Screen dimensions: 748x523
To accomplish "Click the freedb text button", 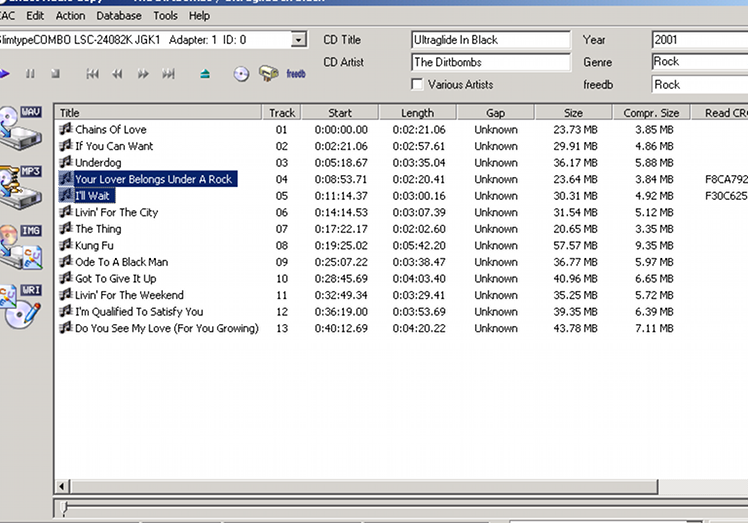I will (296, 73).
